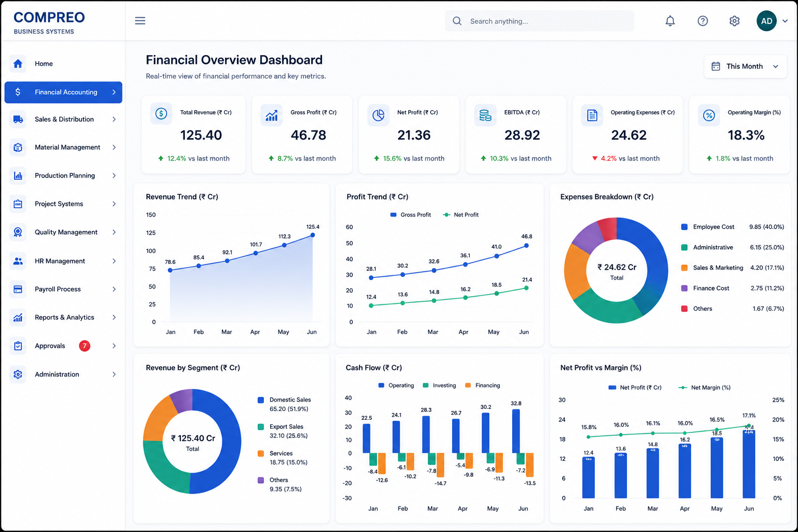
Task: Click the AD user avatar
Action: (766, 21)
